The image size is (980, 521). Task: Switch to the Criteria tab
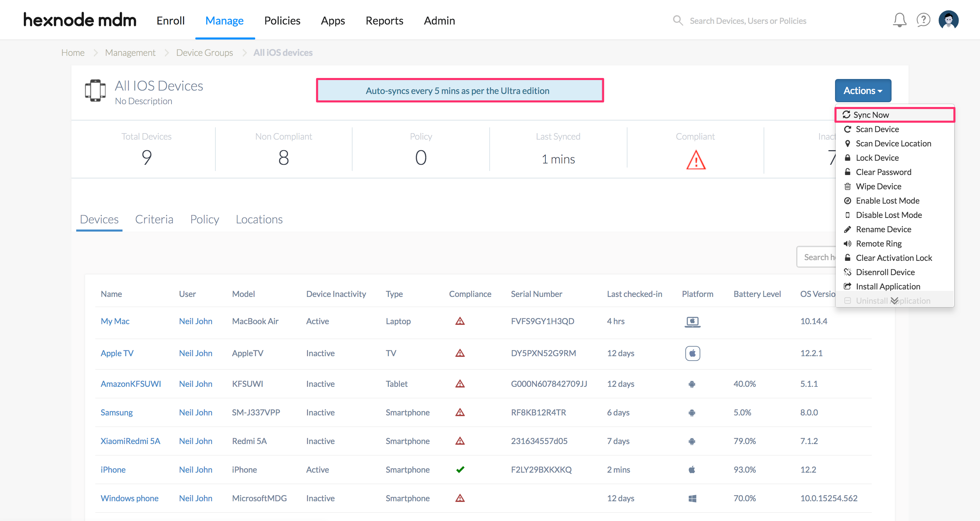[x=154, y=219]
